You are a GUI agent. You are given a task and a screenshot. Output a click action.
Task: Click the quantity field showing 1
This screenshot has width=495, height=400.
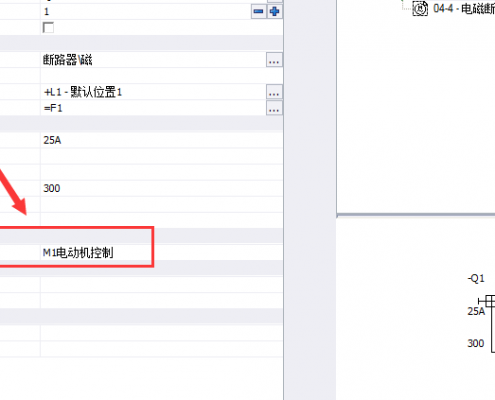point(146,12)
